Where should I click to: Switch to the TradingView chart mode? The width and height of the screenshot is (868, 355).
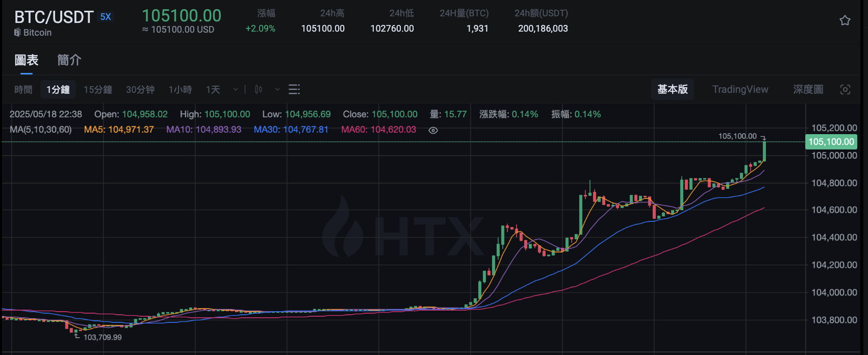click(x=741, y=89)
